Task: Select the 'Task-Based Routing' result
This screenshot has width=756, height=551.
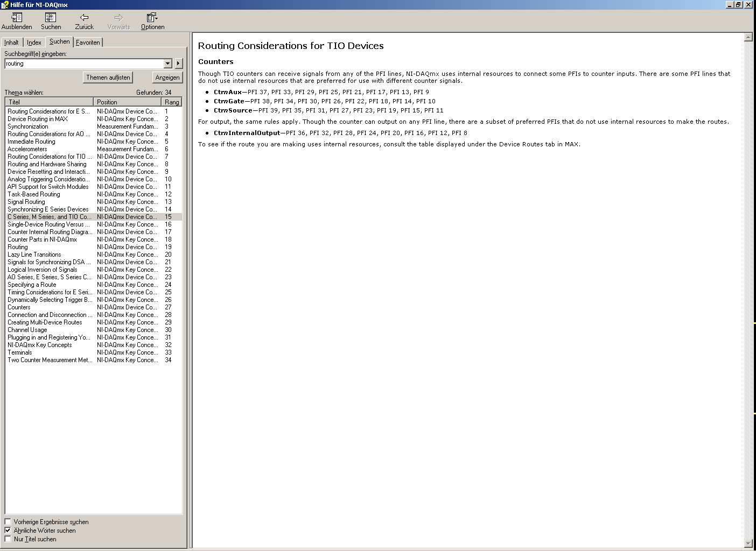Action: [94, 194]
